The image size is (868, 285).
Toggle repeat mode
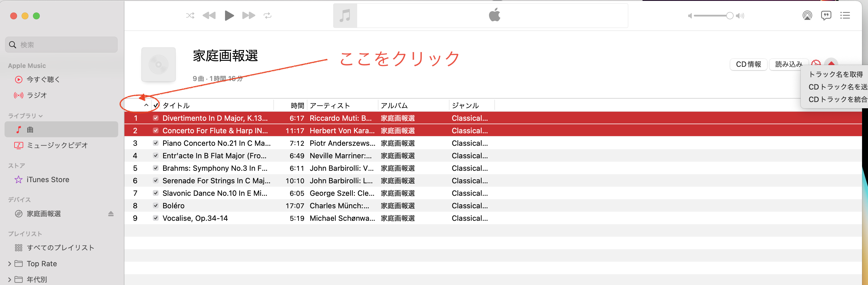click(x=268, y=16)
